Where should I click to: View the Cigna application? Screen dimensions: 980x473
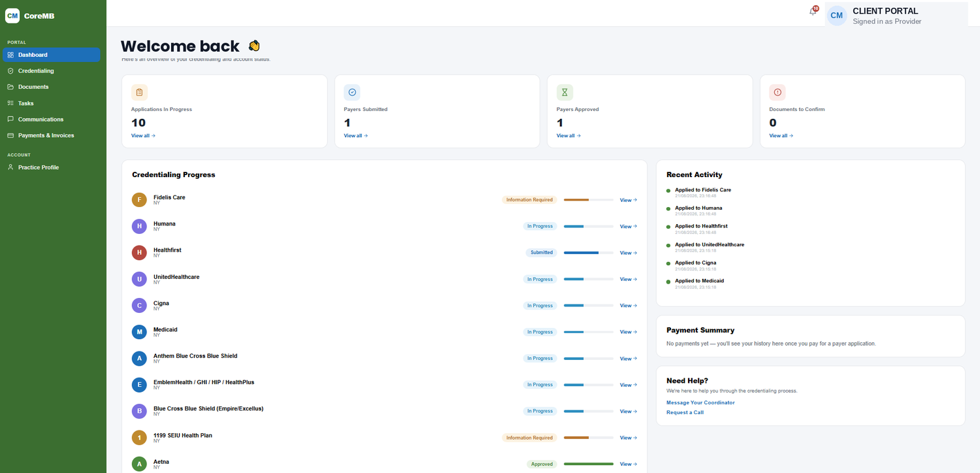tap(629, 305)
